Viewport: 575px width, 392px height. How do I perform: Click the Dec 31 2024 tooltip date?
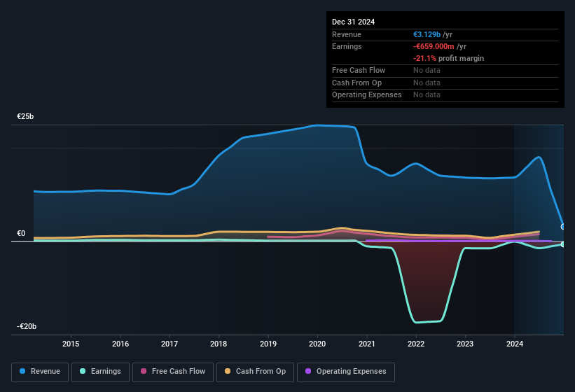353,22
